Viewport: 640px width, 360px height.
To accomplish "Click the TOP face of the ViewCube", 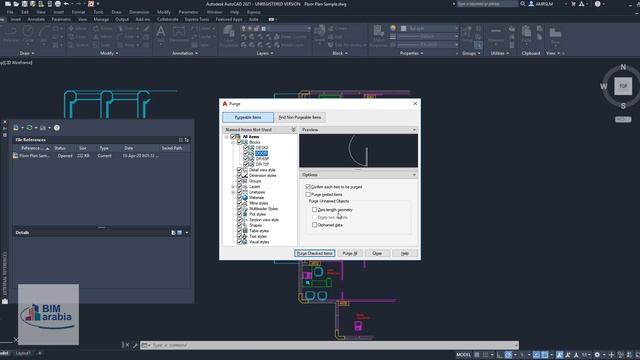I will [623, 86].
